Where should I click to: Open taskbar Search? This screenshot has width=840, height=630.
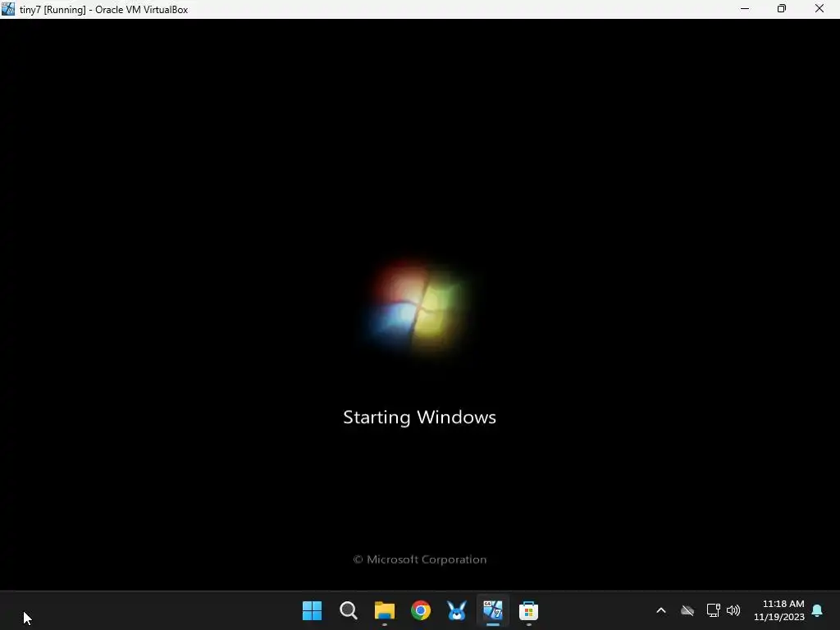[348, 610]
